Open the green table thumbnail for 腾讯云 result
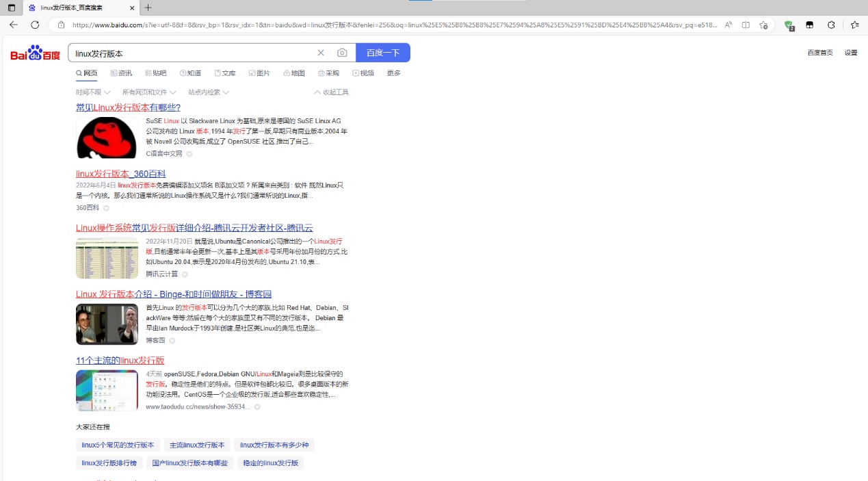The image size is (868, 481). pyautogui.click(x=107, y=258)
